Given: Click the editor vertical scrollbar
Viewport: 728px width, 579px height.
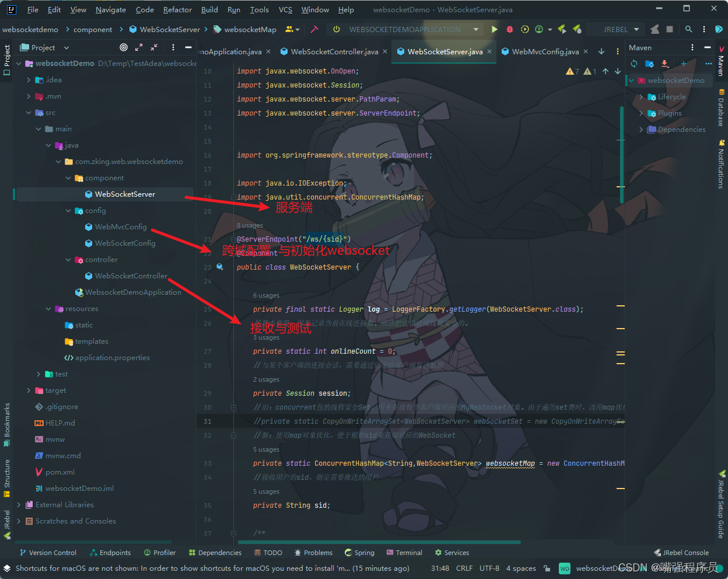Looking at the screenshot, I should (x=622, y=155).
